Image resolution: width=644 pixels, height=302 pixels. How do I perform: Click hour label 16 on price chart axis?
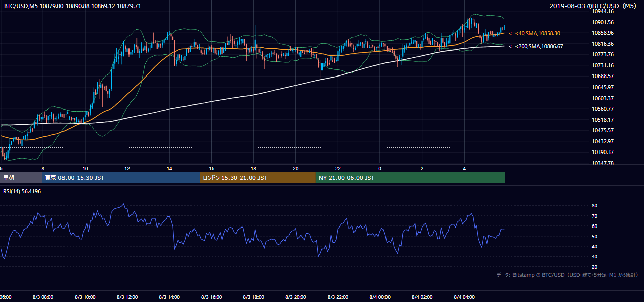(x=212, y=169)
